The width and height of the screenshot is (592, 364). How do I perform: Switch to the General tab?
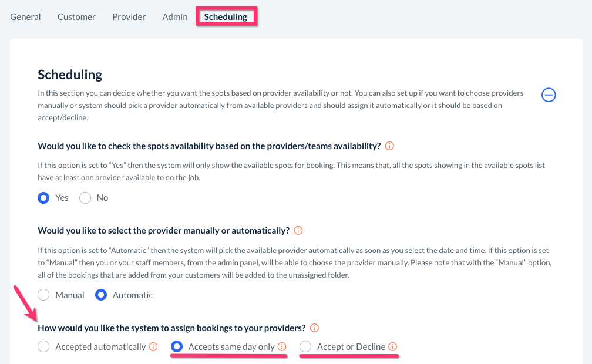tap(25, 17)
